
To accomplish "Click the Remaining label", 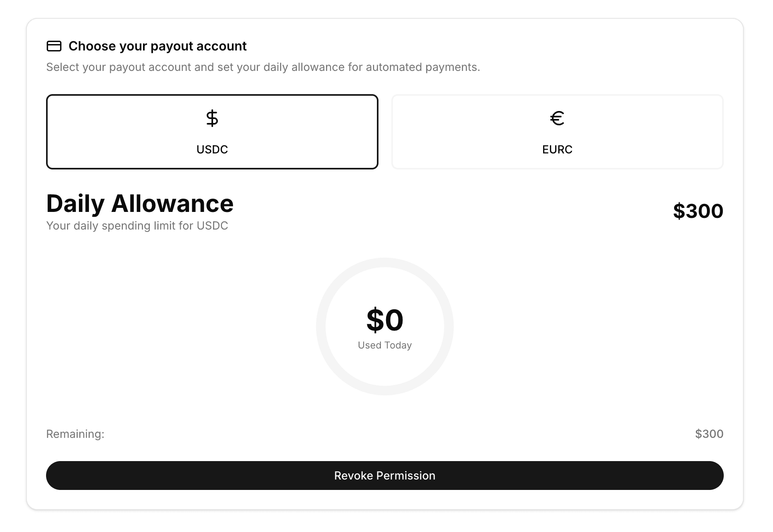I will tap(75, 434).
